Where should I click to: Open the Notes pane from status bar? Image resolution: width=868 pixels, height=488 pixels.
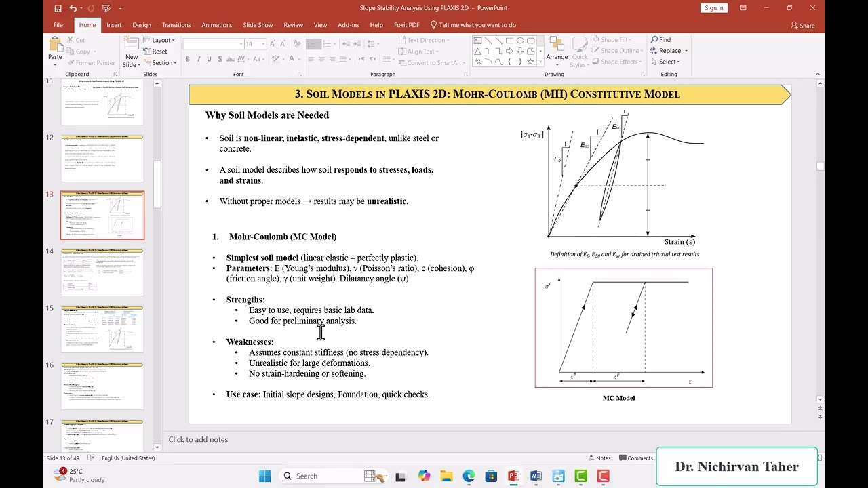pos(599,458)
